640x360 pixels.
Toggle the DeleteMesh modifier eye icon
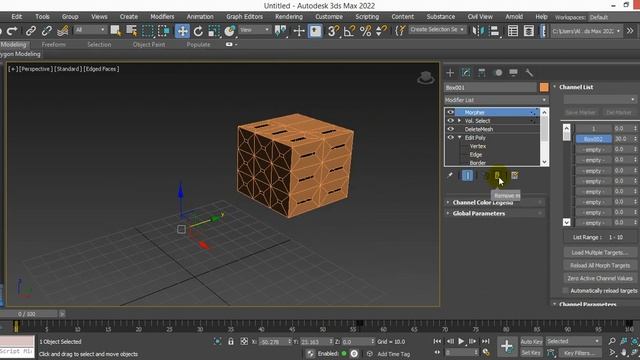pyautogui.click(x=451, y=129)
